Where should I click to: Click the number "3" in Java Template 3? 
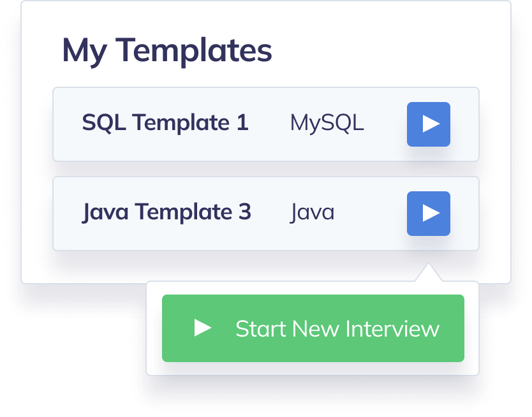click(244, 212)
